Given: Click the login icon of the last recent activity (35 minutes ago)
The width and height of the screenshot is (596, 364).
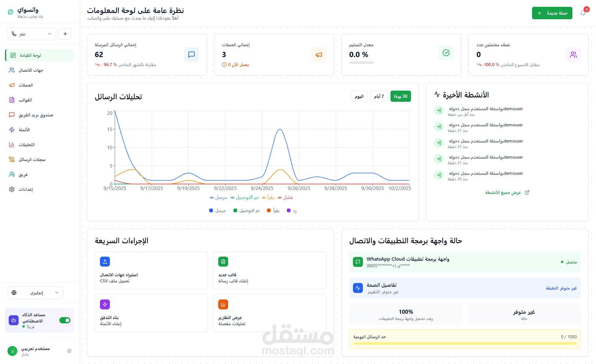Looking at the screenshot, I should coord(439,175).
